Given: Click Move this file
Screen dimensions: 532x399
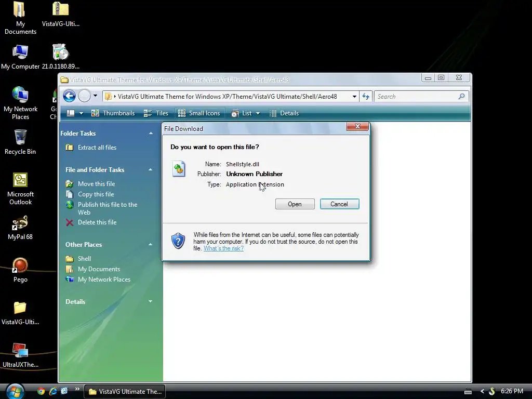Looking at the screenshot, I should tap(96, 184).
